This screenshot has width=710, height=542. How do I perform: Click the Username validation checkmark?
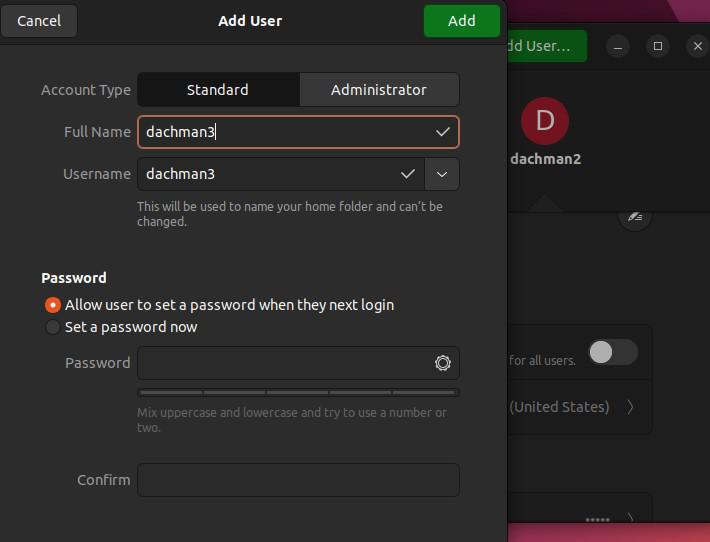tap(408, 174)
